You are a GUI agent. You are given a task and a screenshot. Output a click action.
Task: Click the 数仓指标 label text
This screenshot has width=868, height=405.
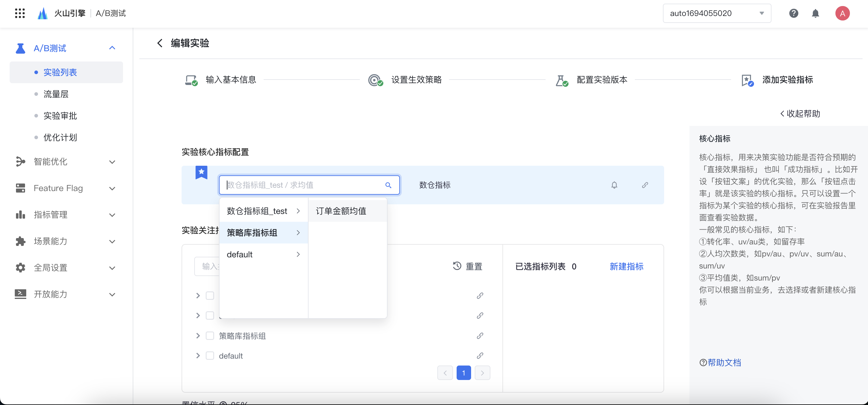click(x=435, y=185)
